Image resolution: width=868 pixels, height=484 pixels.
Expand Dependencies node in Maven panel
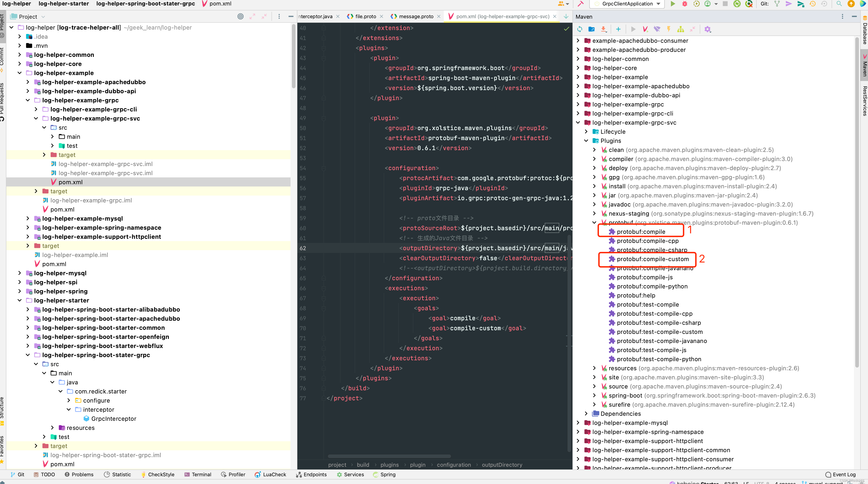tap(586, 413)
